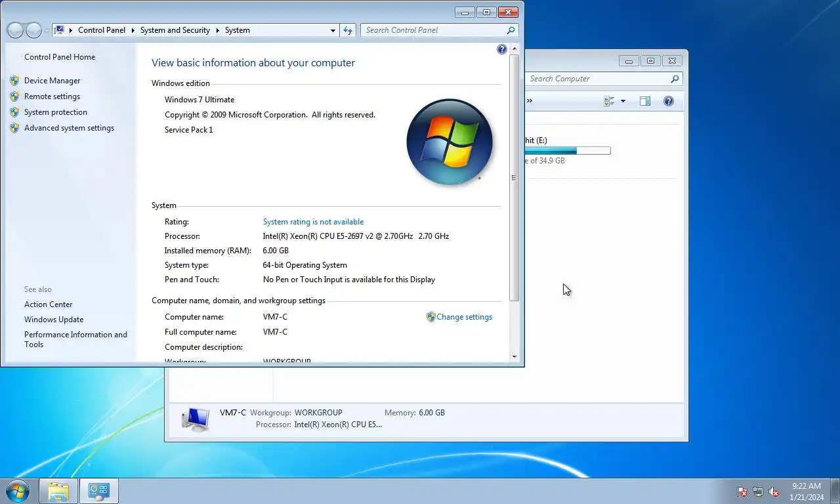This screenshot has width=840, height=504.
Task: Click the Control Panel taskbar button
Action: point(99,491)
